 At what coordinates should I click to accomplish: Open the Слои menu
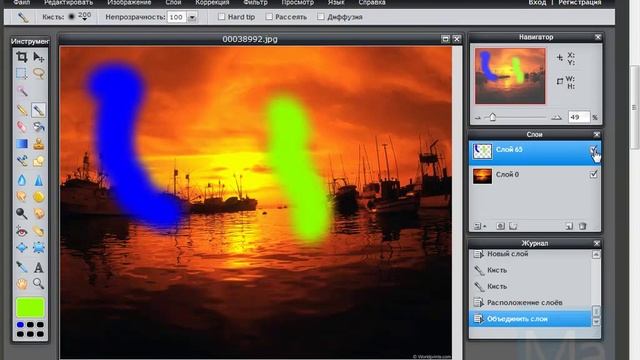(173, 2)
